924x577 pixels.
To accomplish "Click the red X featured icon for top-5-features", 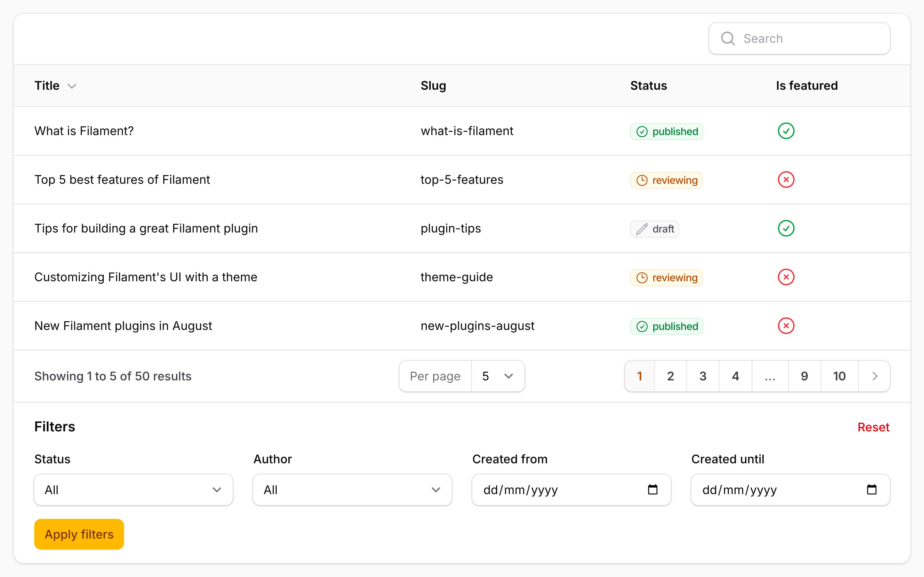I will pyautogui.click(x=786, y=180).
